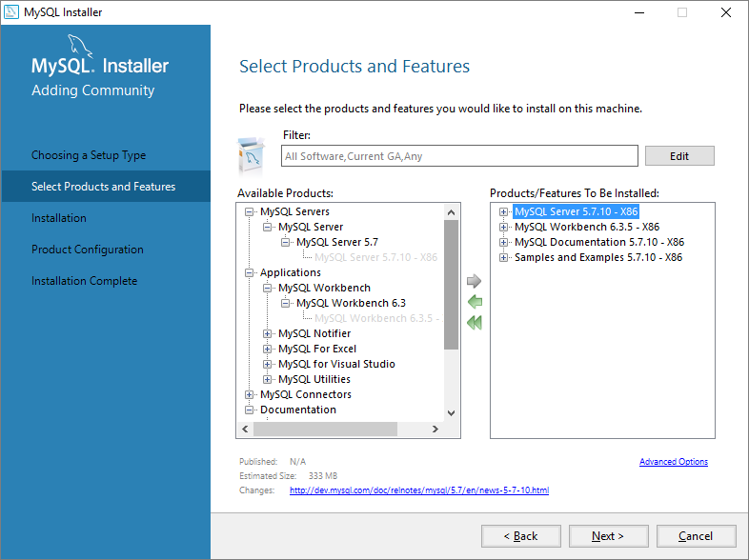Click the Back button
The height and width of the screenshot is (560, 749).
(520, 536)
